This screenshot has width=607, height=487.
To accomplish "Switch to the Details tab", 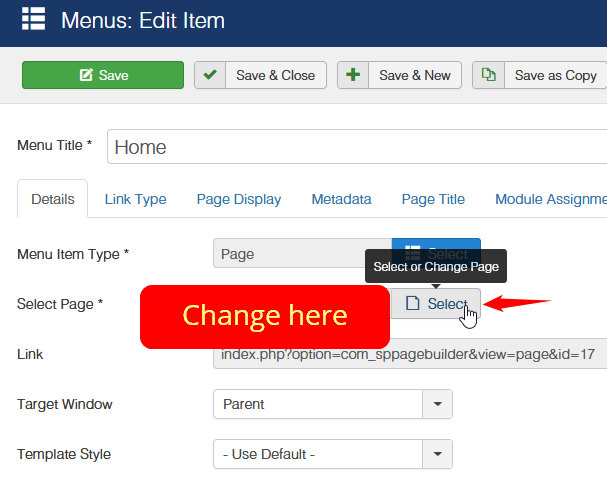I will click(x=53, y=199).
